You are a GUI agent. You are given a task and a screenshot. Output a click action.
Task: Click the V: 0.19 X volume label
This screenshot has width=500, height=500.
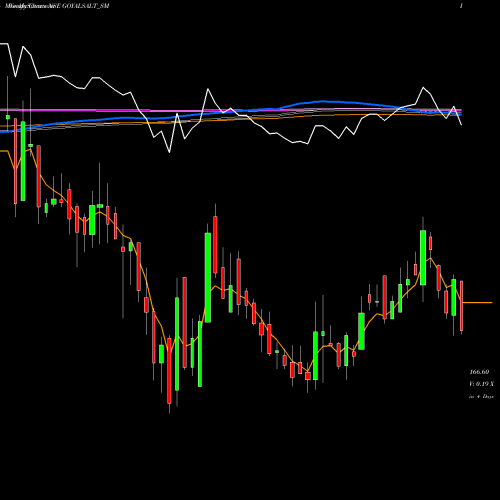coord(481,384)
